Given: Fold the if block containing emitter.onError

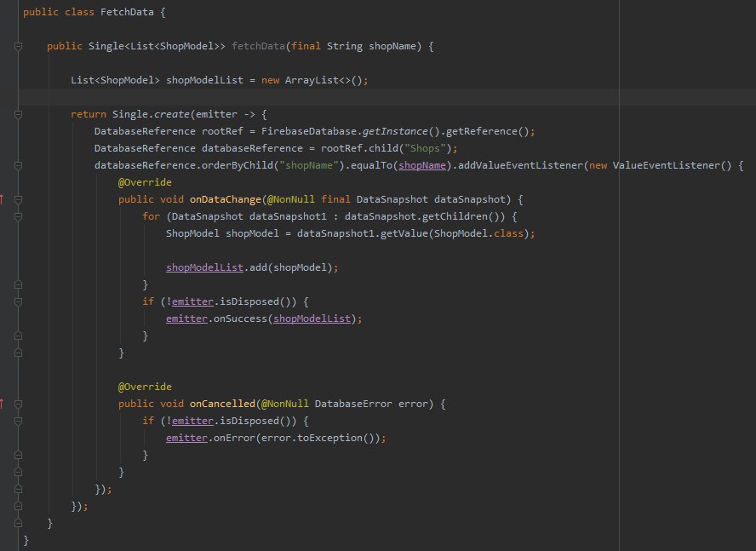Looking at the screenshot, I should click(x=19, y=421).
